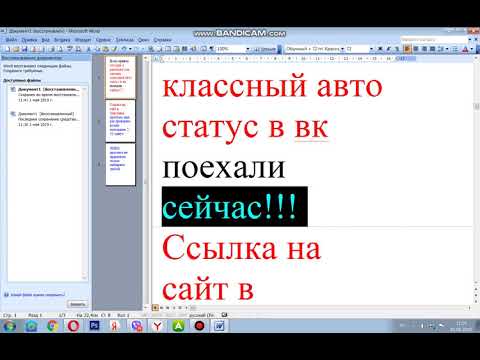Click the Bandicam red record taskbar icon
Viewport: 480px width, 360px height.
click(199, 326)
